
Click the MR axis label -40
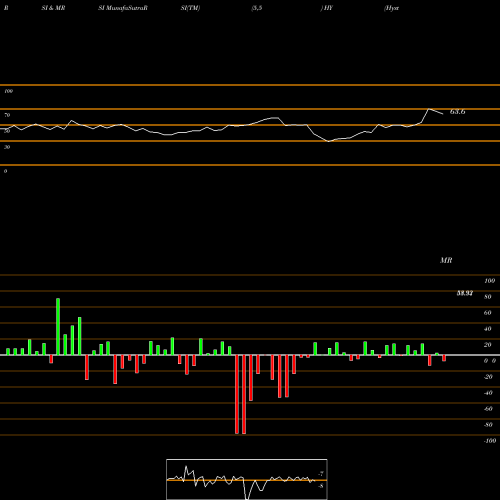point(488,393)
